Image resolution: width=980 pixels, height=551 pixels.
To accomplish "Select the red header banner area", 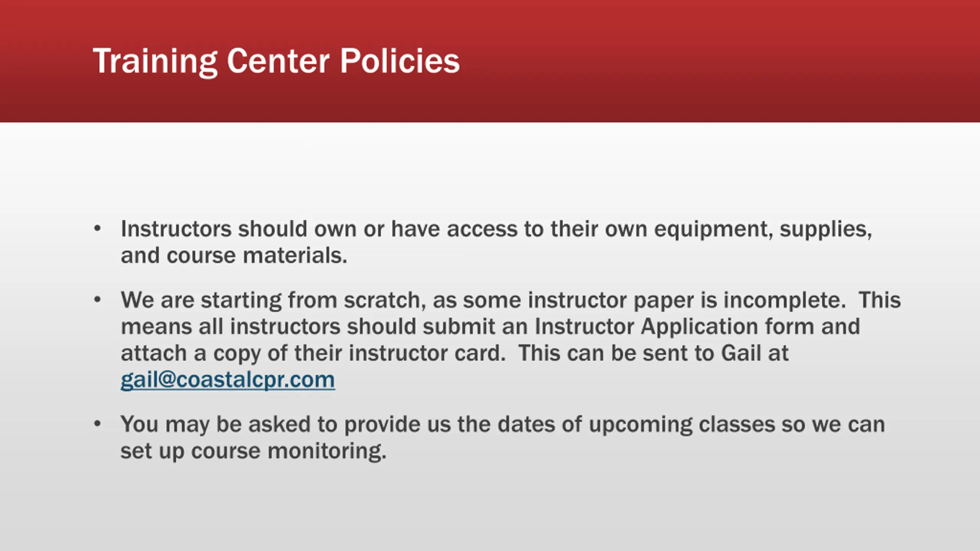I will [x=490, y=61].
